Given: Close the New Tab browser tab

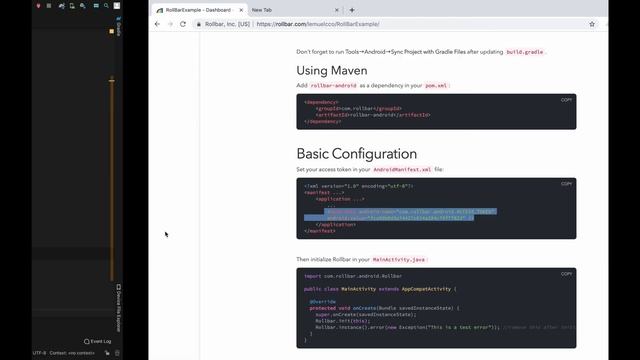Looking at the screenshot, I should point(337,10).
